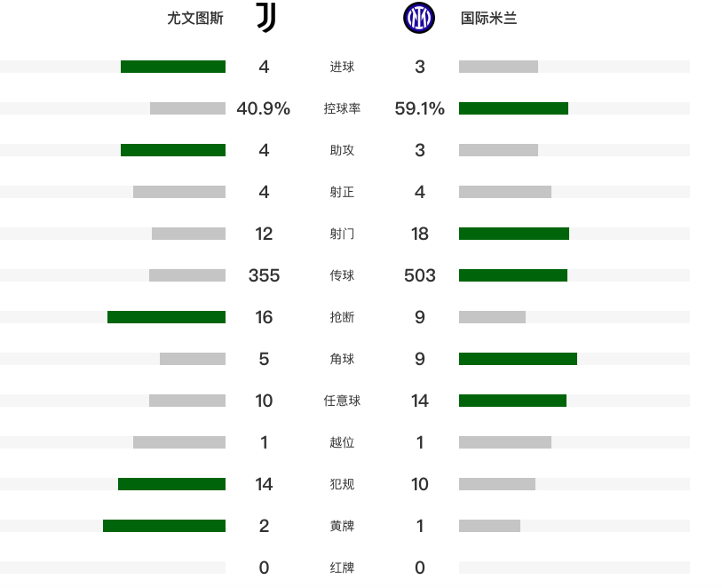This screenshot has width=721, height=588.
Task: Select Juventus green fouls bar showing 14
Action: [x=171, y=484]
